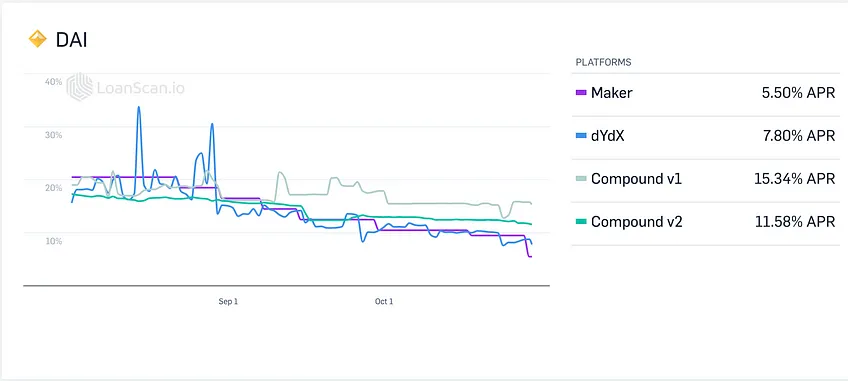Select the Maker platform row
The width and height of the screenshot is (848, 381).
(706, 93)
